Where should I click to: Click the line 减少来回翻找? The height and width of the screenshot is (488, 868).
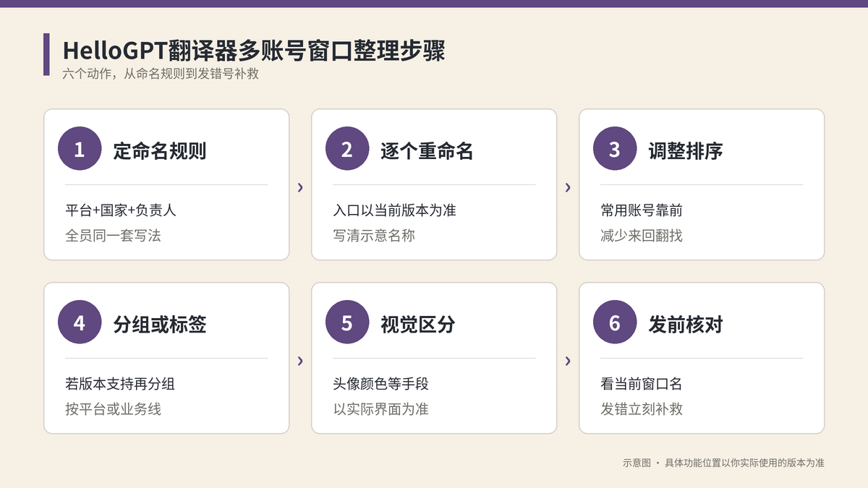642,236
